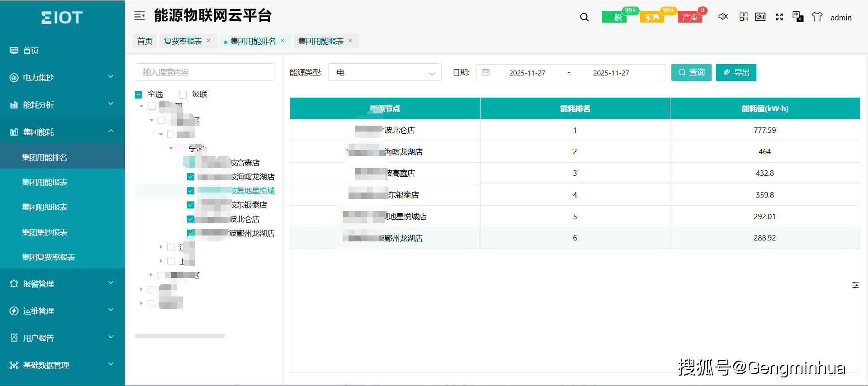Enter fullscreen mode using expand icon

click(x=779, y=17)
